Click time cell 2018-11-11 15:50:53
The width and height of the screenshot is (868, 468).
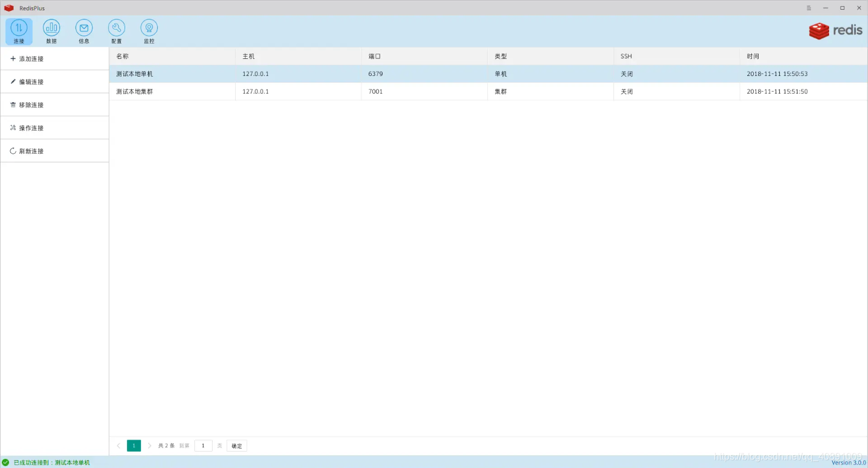777,74
